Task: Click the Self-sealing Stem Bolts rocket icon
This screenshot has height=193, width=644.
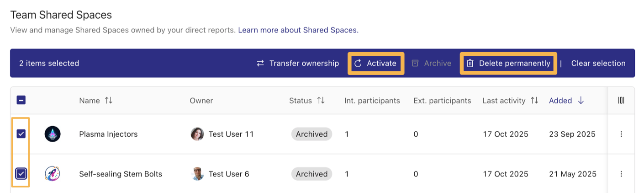Action: coord(53,174)
